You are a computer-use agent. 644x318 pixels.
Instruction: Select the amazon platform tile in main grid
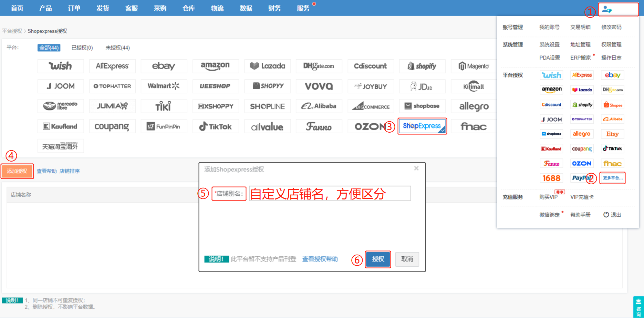click(216, 66)
